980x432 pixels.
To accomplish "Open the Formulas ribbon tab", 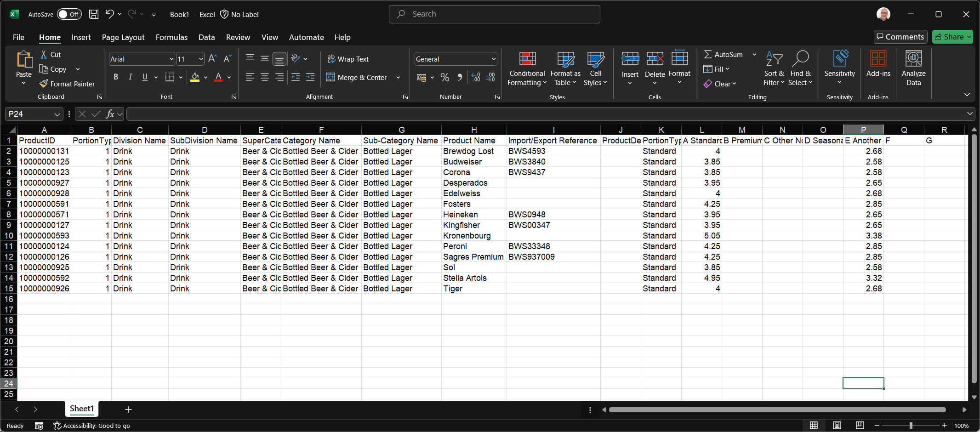I will [x=171, y=37].
